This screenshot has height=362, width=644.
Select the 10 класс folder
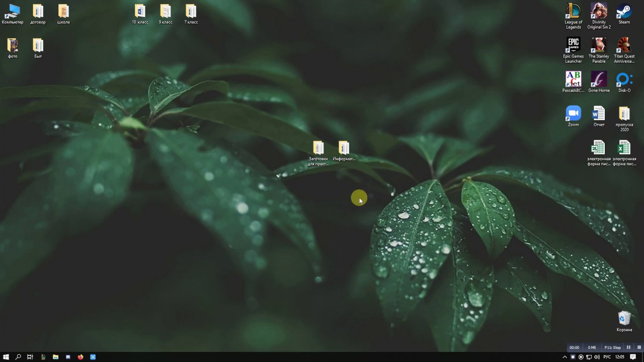pyautogui.click(x=140, y=14)
